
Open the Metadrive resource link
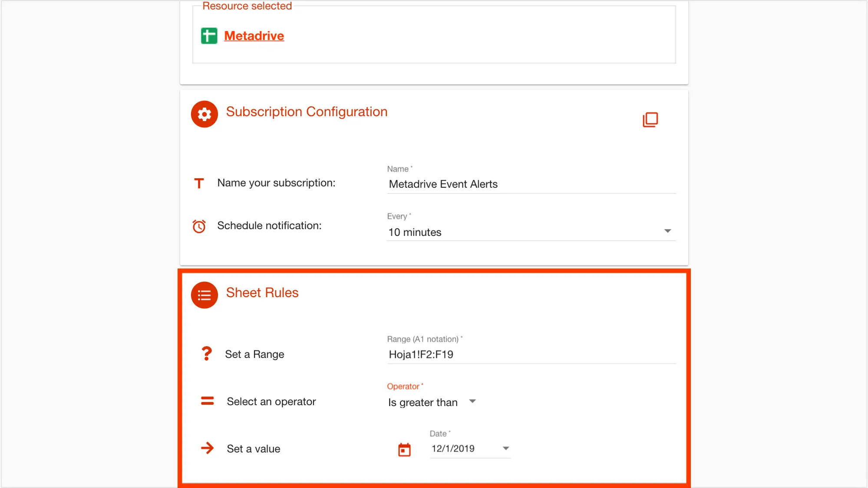[x=254, y=36]
